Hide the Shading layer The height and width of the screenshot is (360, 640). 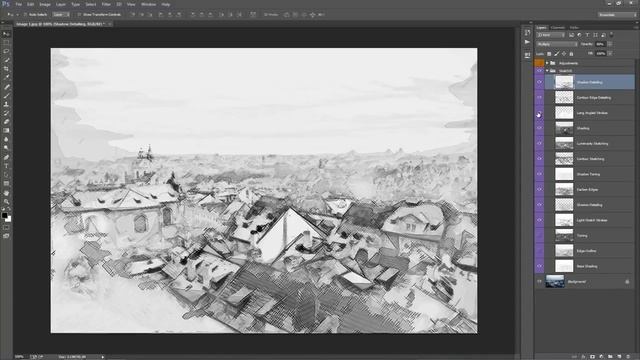(x=539, y=128)
